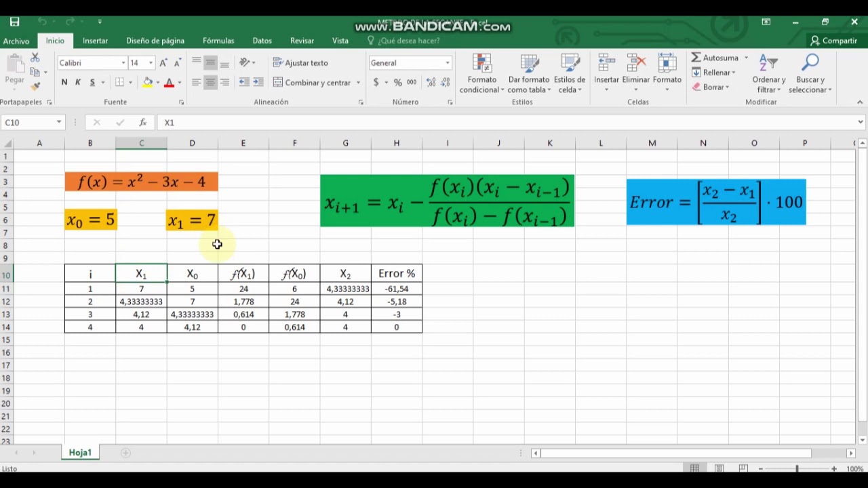Apply the accounting dollar number format
The height and width of the screenshot is (488, 868).
pos(376,83)
